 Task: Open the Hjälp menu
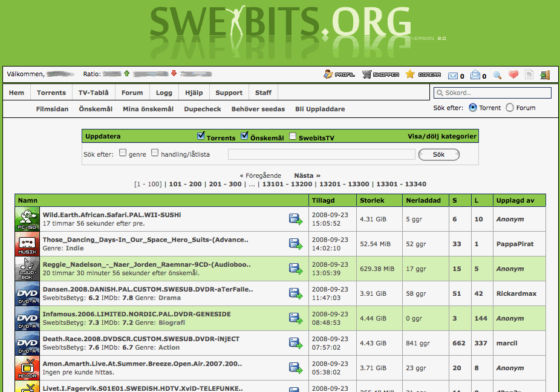tap(194, 93)
